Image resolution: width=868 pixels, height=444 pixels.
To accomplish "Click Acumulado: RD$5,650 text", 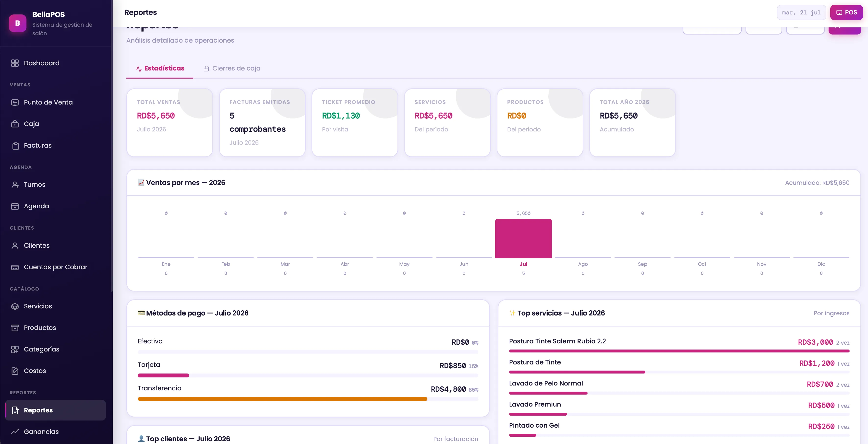I will 817,183.
